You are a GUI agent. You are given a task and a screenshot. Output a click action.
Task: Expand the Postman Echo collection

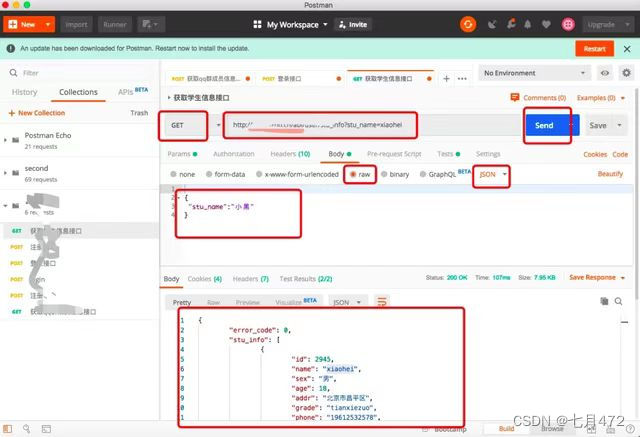[x=5, y=140]
